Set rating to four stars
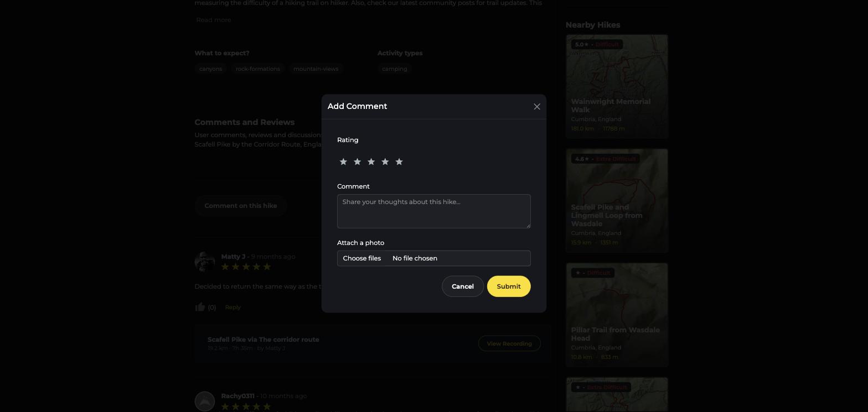 (385, 161)
